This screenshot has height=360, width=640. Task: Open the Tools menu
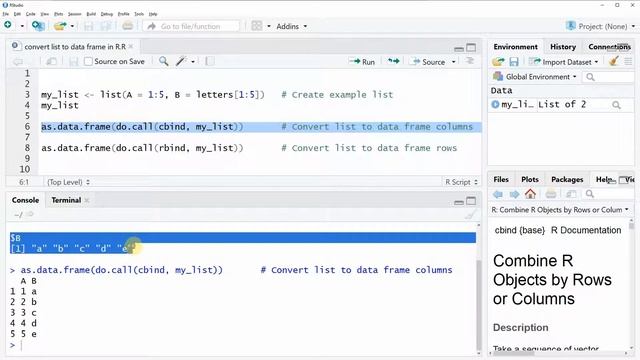coord(139,14)
